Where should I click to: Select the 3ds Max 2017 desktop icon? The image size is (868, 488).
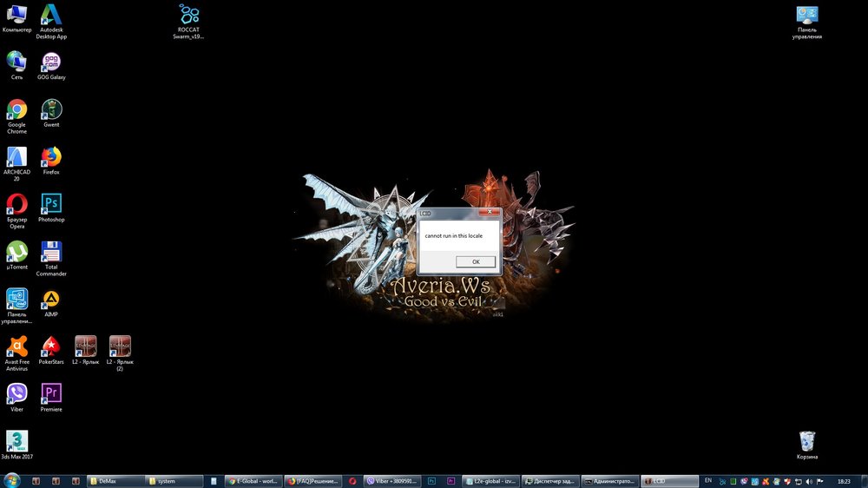click(x=16, y=441)
